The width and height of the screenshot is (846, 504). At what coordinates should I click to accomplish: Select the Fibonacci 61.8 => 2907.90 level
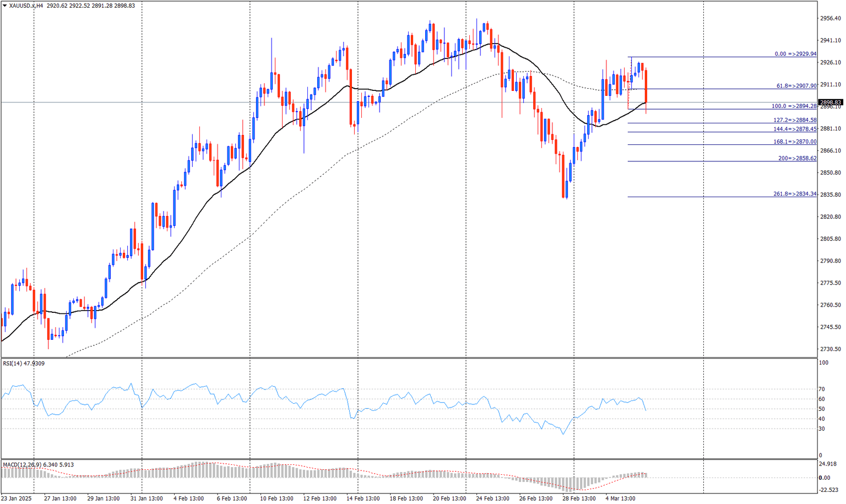(x=796, y=86)
